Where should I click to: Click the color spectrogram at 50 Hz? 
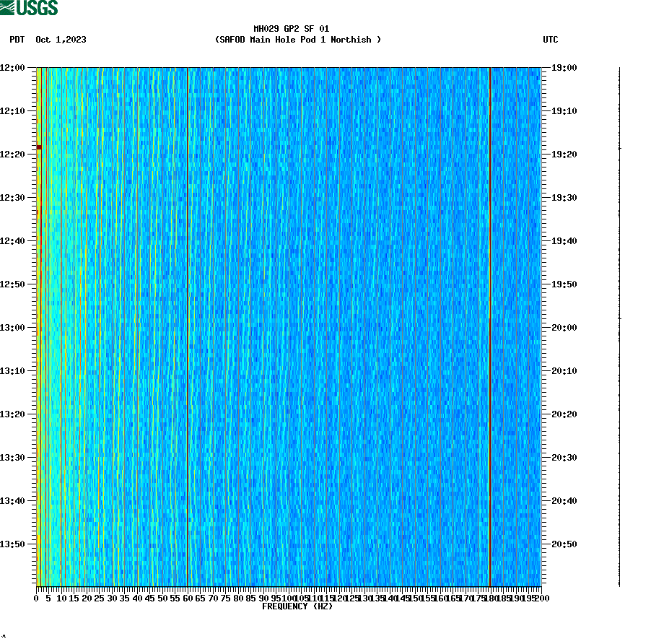[x=164, y=325]
